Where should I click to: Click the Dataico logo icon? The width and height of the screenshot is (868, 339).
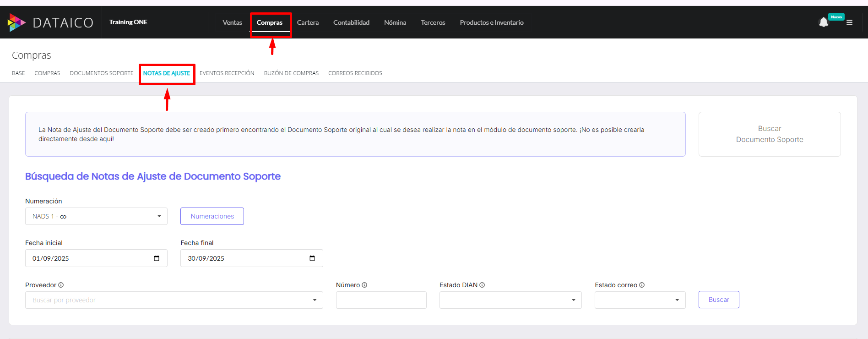[16, 22]
